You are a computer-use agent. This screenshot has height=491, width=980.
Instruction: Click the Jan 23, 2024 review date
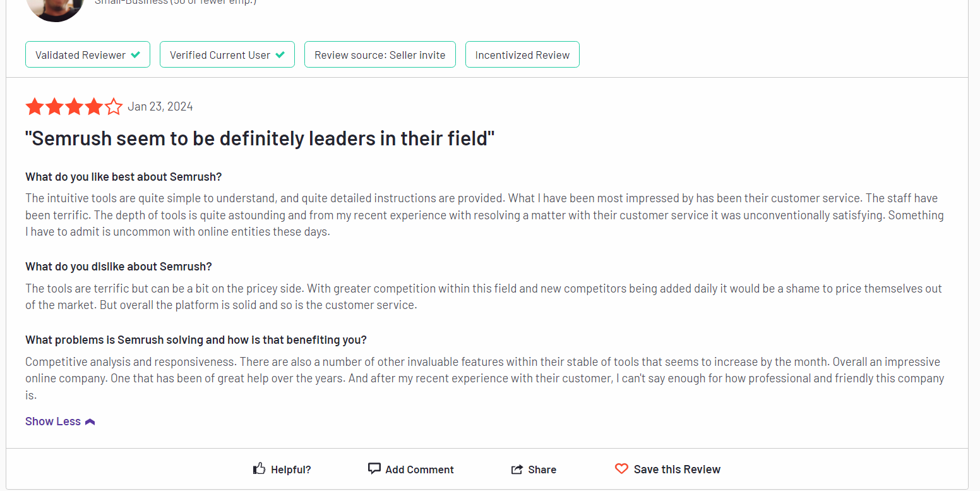pyautogui.click(x=160, y=106)
